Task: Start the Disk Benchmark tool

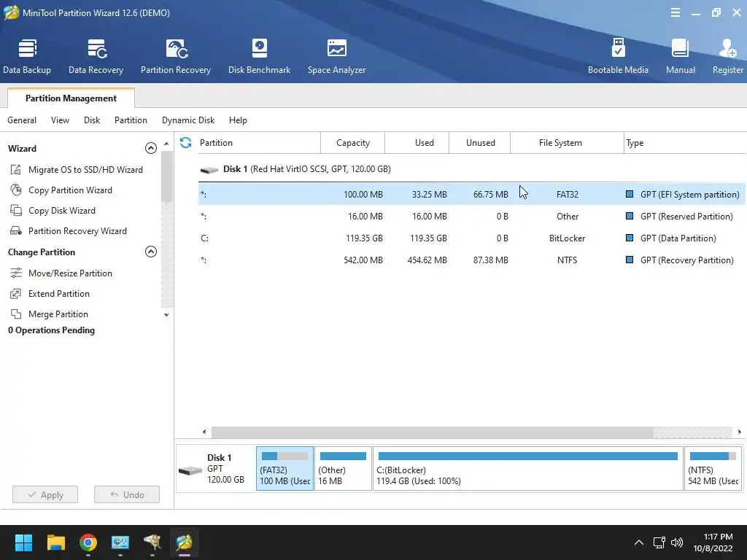Action: (259, 57)
